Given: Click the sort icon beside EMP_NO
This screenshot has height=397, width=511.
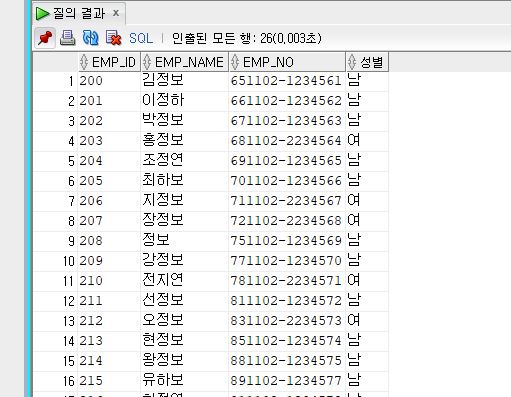Looking at the screenshot, I should pos(235,62).
